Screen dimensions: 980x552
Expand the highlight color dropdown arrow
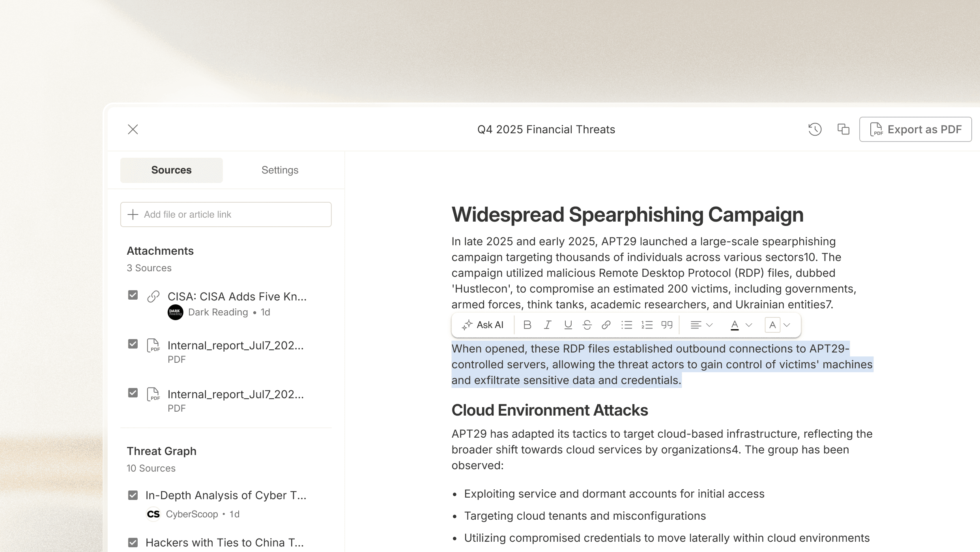tap(787, 325)
